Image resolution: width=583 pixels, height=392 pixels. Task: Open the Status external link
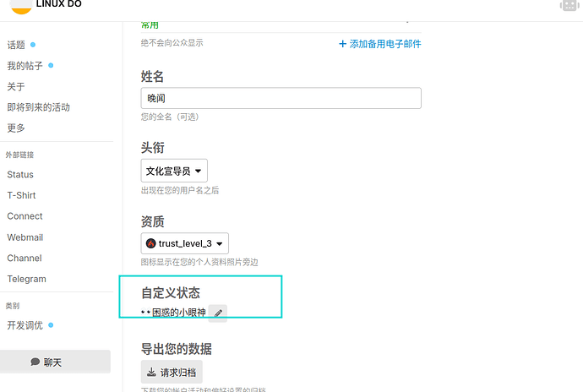pos(20,174)
